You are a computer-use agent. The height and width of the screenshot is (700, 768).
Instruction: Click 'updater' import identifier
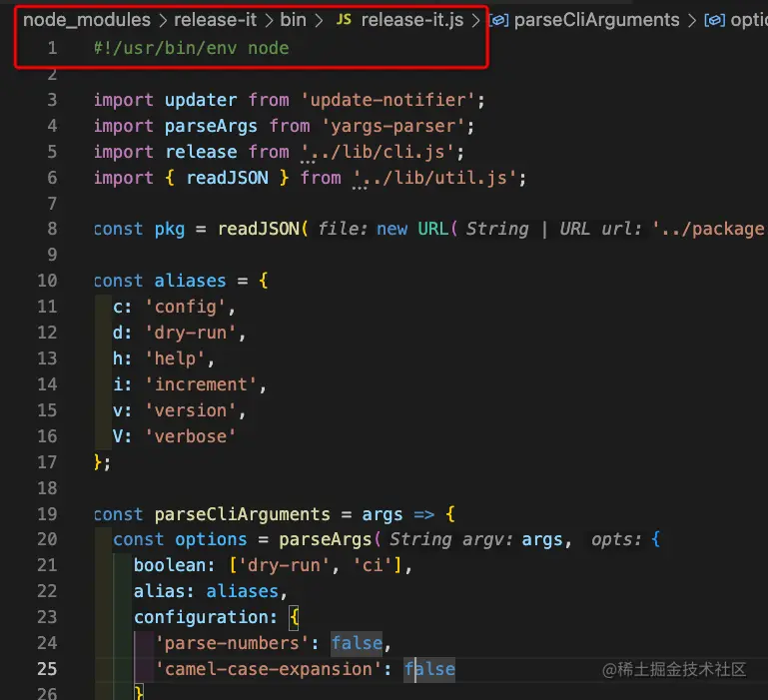click(x=201, y=100)
